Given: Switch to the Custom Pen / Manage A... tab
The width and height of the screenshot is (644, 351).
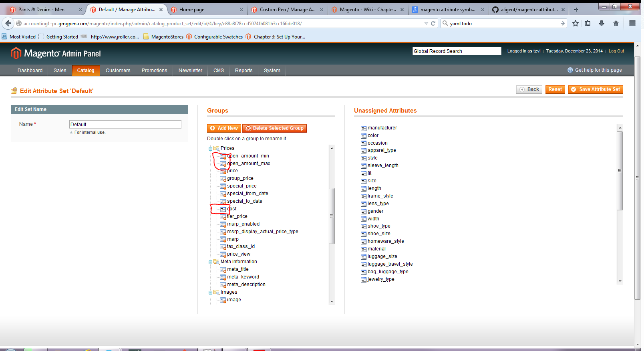Looking at the screenshot, I should pyautogui.click(x=287, y=10).
